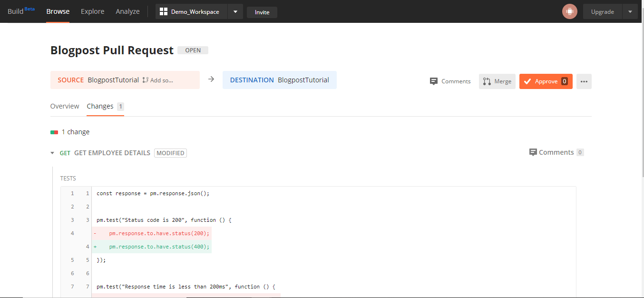Click the red-green change indicator icon
This screenshot has width=644, height=298.
tap(54, 132)
